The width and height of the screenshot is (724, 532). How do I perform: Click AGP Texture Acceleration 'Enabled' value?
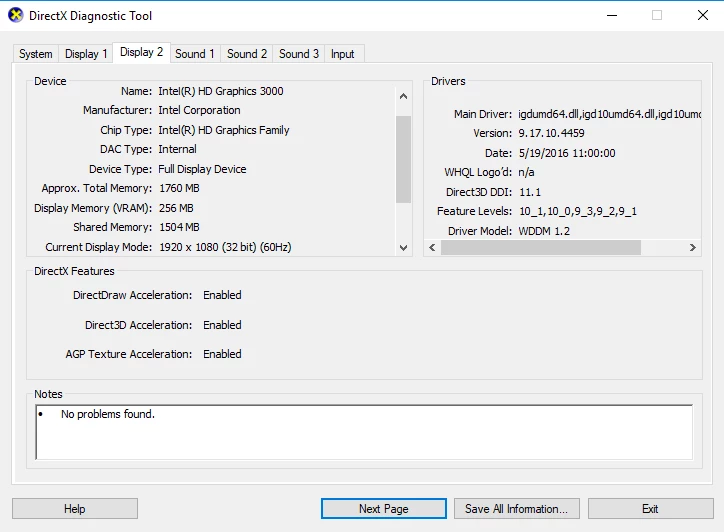pos(222,354)
